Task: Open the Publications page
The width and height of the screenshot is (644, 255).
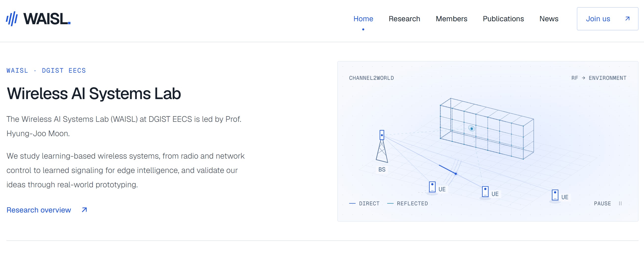Action: [503, 19]
